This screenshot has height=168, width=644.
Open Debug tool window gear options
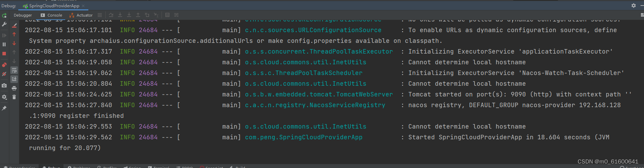[634, 6]
